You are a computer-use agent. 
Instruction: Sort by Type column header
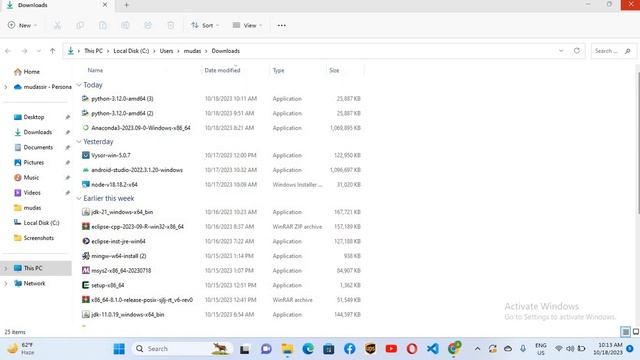coord(278,70)
